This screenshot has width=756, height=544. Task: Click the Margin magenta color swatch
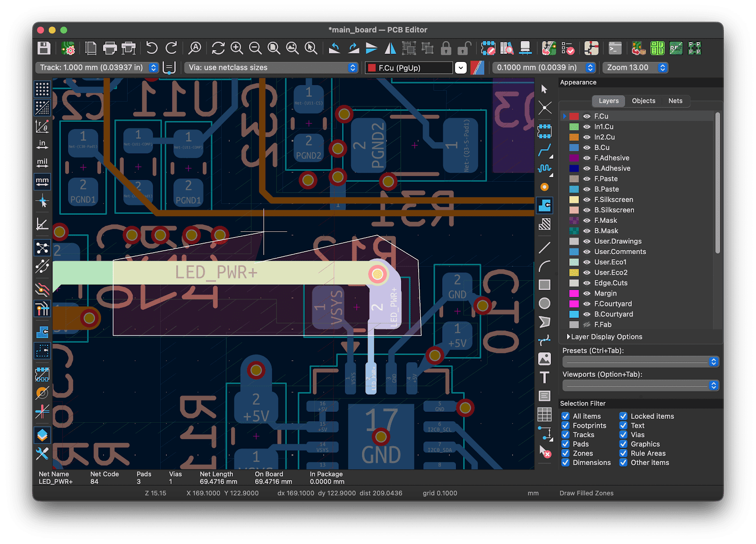pyautogui.click(x=574, y=293)
